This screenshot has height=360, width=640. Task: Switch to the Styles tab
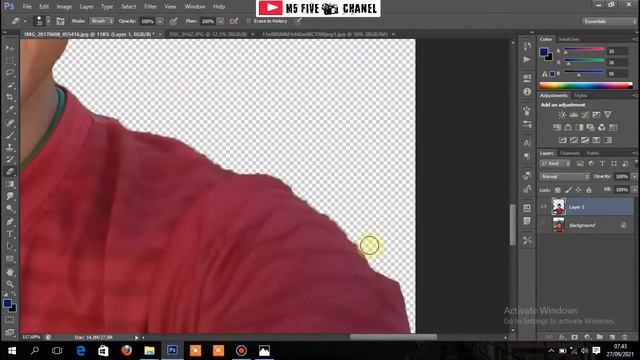pyautogui.click(x=580, y=96)
